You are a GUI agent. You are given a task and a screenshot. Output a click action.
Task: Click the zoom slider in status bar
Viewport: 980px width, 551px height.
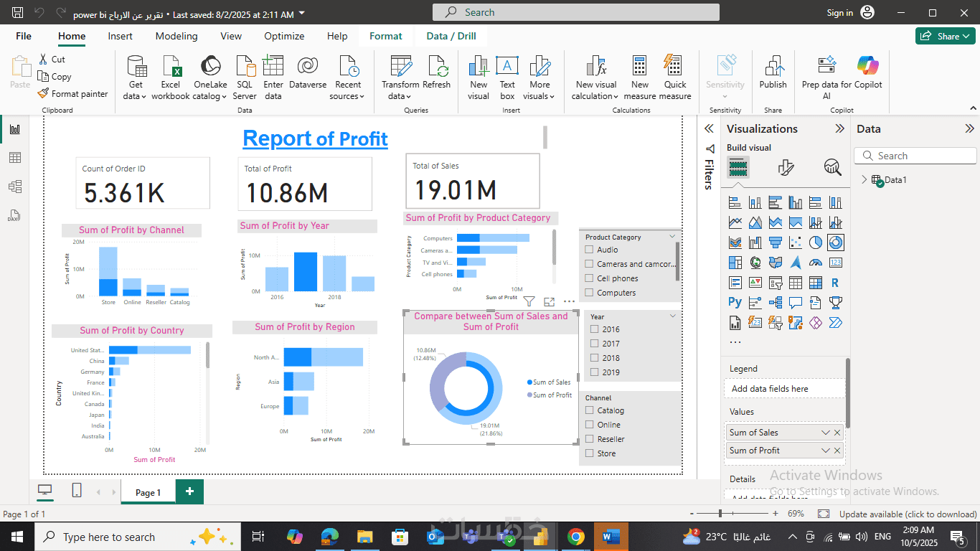click(734, 514)
